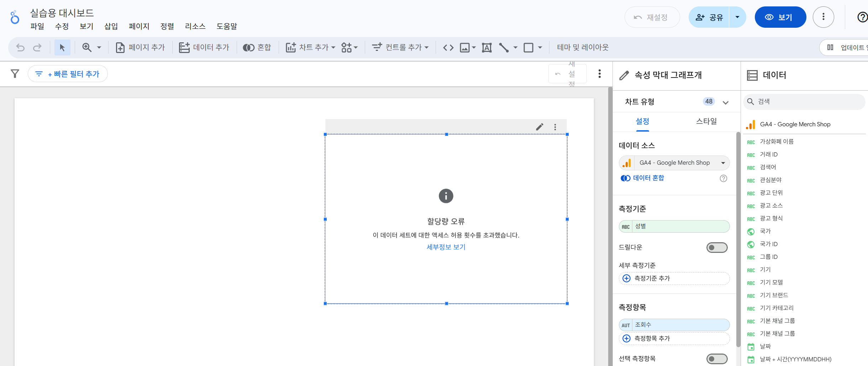Viewport: 868px width, 366px height.
Task: Open the image options dropdown arrow
Action: click(x=474, y=47)
